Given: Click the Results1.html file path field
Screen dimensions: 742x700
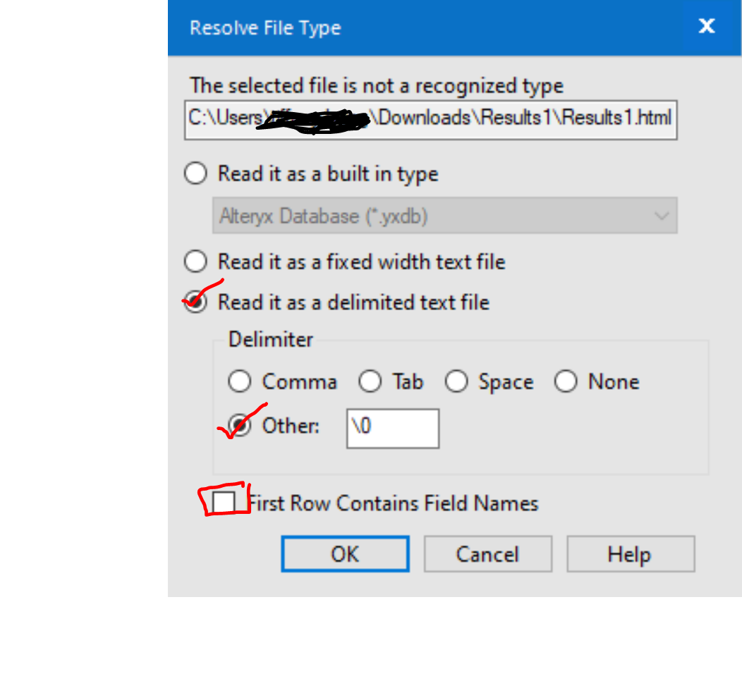Looking at the screenshot, I should click(x=430, y=120).
